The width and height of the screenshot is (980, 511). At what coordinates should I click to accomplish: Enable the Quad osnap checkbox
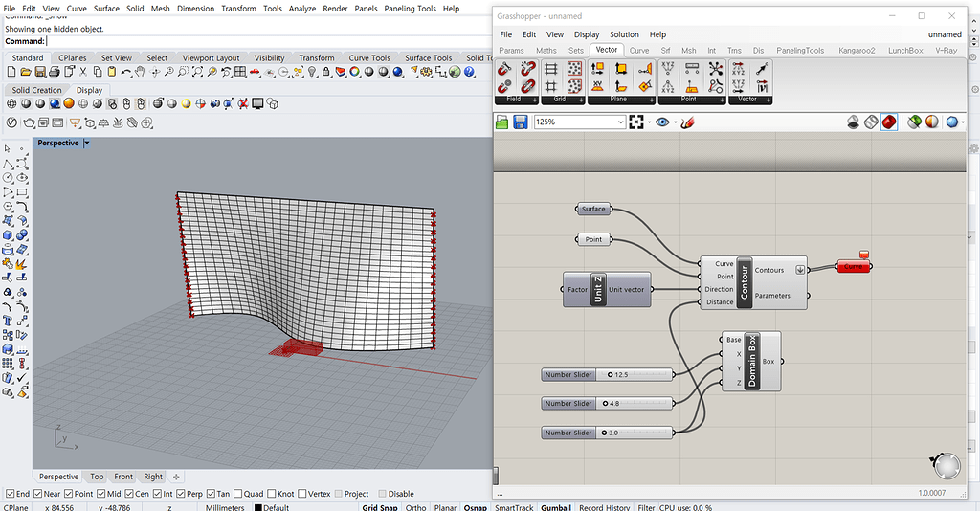coord(238,494)
